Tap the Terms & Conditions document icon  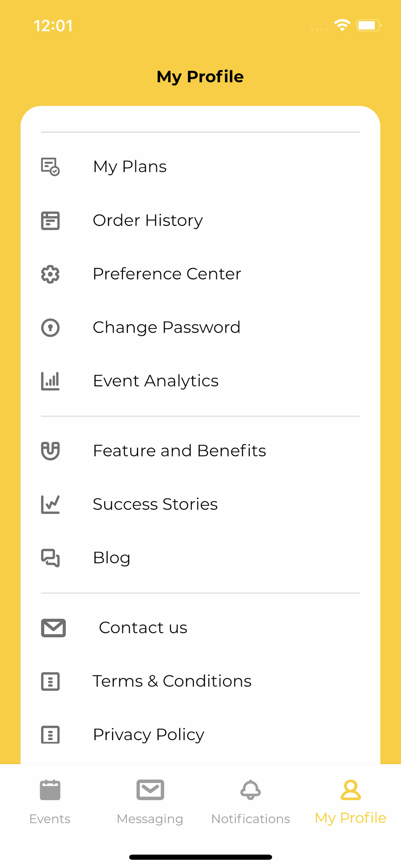click(50, 681)
